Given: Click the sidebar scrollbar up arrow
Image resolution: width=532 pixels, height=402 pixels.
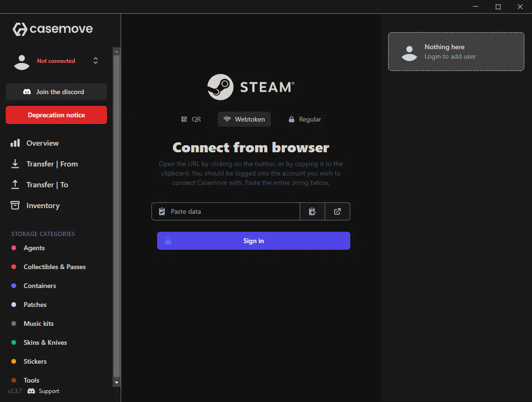Looking at the screenshot, I should (x=117, y=52).
